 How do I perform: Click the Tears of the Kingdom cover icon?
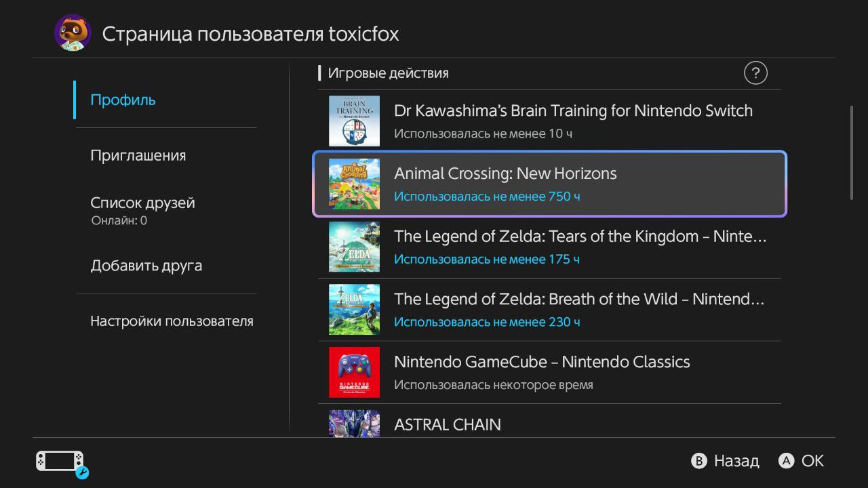[x=354, y=247]
